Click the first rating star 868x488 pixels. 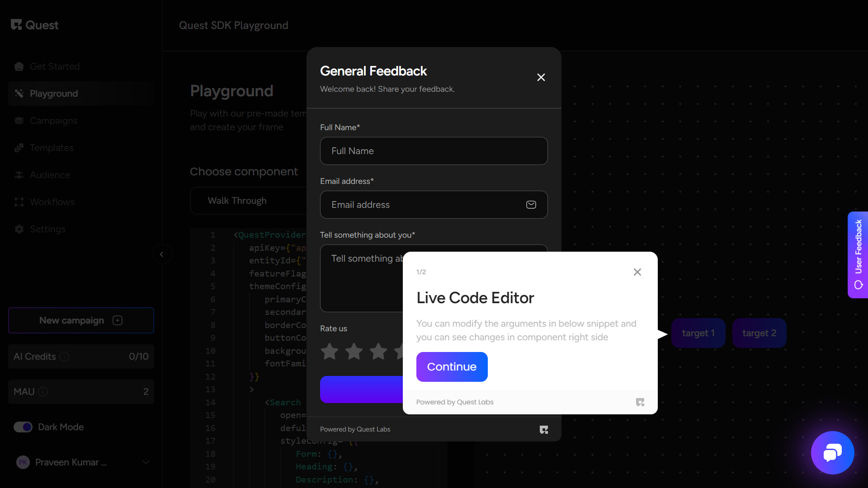[x=330, y=351]
